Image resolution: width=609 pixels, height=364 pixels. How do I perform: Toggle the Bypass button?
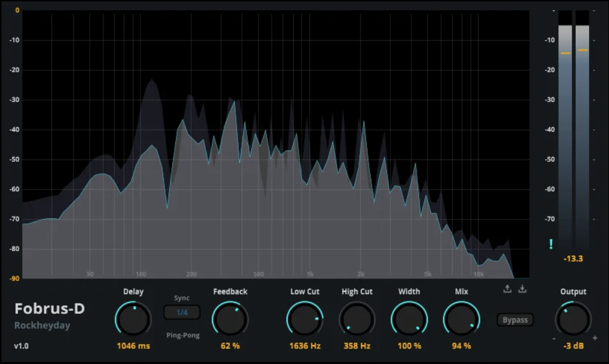coord(515,320)
